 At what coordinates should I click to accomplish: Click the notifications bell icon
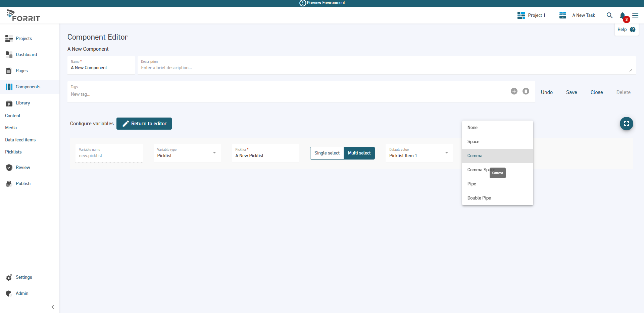pos(622,15)
